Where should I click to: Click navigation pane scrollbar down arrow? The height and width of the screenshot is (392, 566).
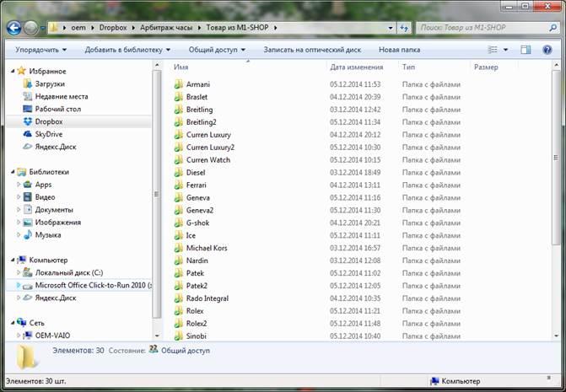coord(157,336)
